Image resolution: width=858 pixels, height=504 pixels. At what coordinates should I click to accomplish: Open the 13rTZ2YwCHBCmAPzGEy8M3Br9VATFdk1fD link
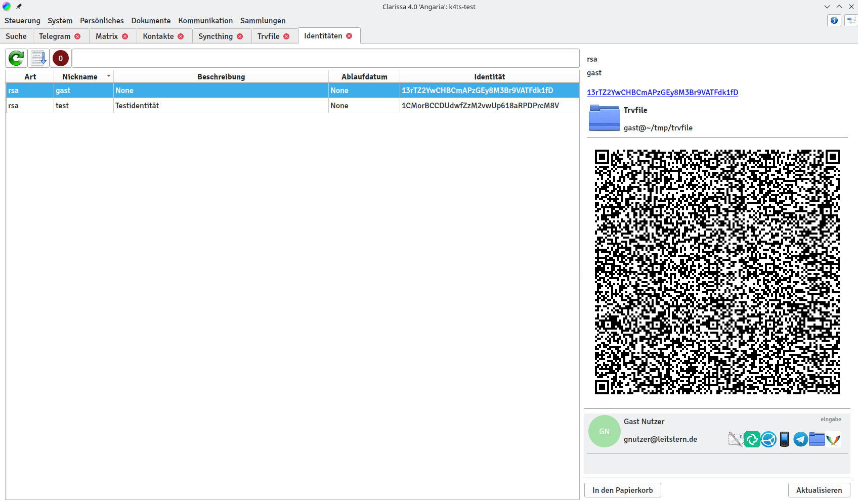[x=662, y=93]
